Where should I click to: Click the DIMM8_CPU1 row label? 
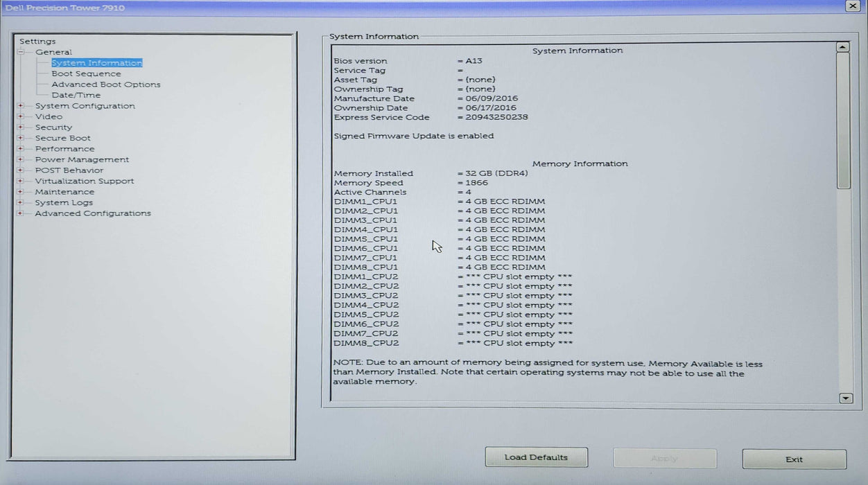366,267
